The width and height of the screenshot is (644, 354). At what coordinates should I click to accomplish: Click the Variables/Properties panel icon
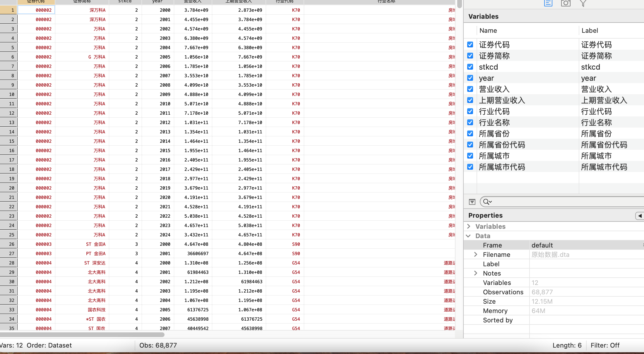tap(548, 3)
